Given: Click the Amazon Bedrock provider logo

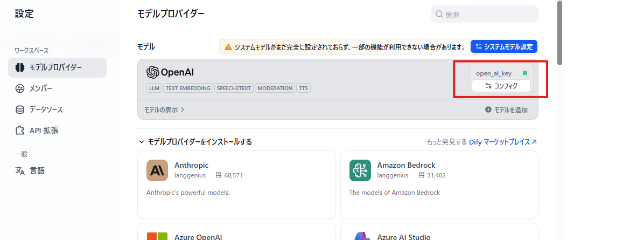Looking at the screenshot, I should (360, 170).
